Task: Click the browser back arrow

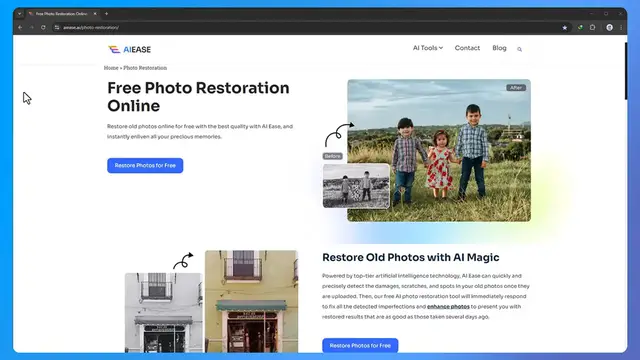Action: pyautogui.click(x=20, y=27)
